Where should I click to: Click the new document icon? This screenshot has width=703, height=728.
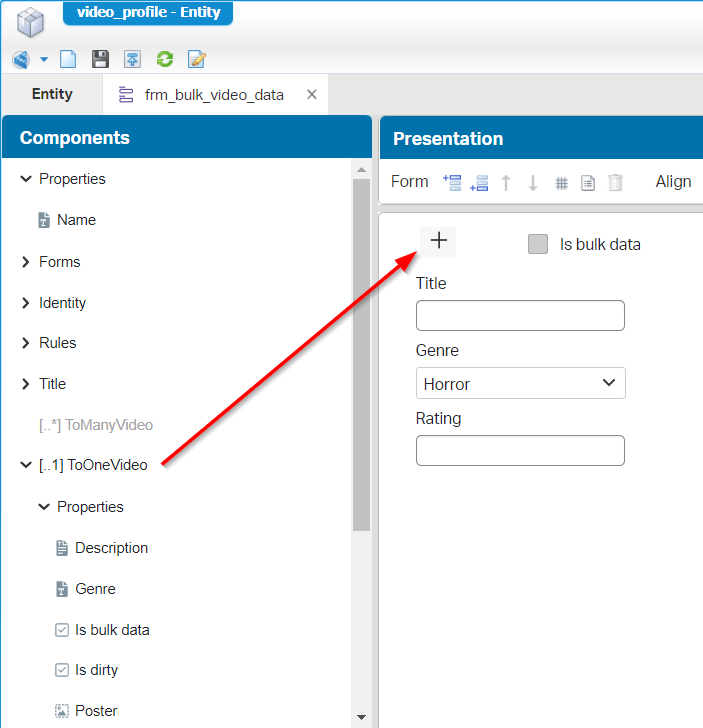(68, 59)
